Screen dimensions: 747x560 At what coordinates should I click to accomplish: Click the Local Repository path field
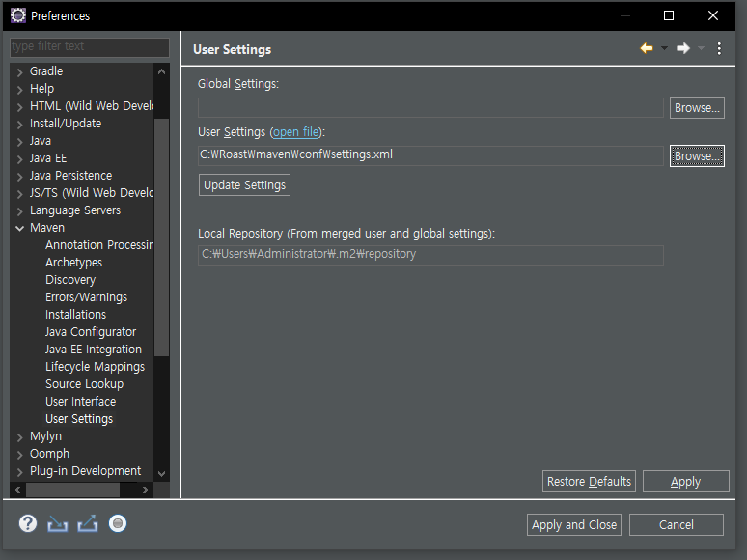[430, 255]
